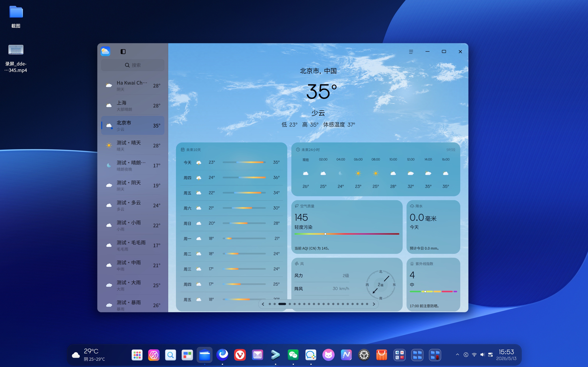Select 北京市 in the city list
588x367 pixels.
133,125
